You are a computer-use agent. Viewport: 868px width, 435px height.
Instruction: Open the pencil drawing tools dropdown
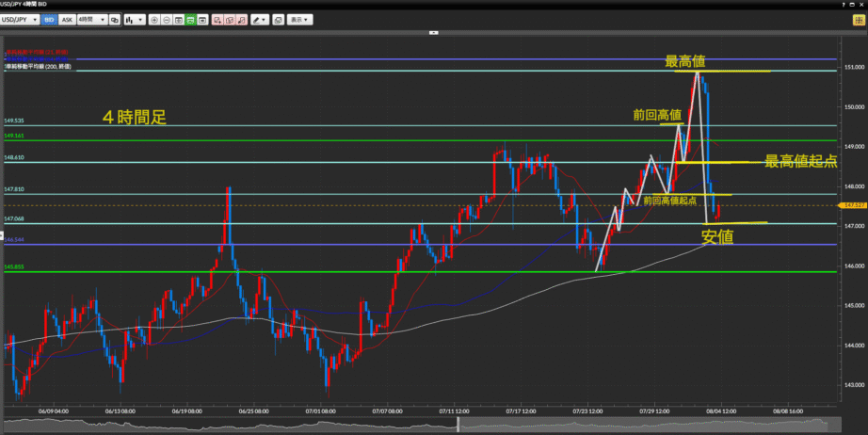coord(260,20)
